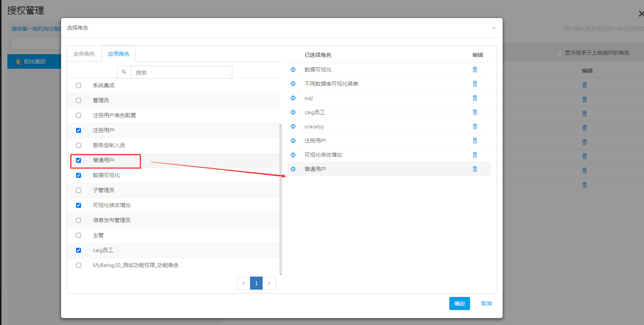
Task: Delete the selected 可视化修改增加 role
Action: coord(475,155)
